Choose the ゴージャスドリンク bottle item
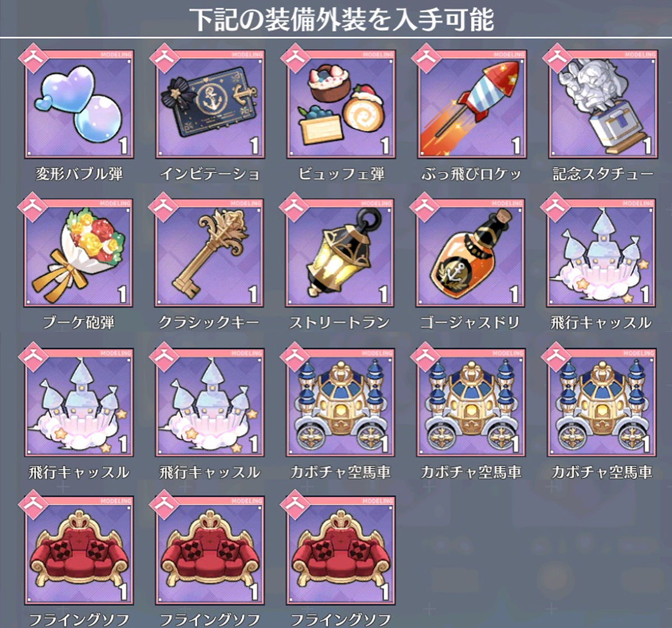Viewport: 672px width, 628px height. [x=472, y=253]
